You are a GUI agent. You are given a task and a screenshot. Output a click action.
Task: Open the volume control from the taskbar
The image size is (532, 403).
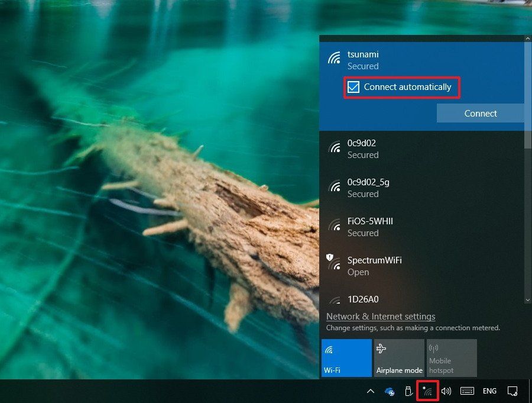coord(446,391)
